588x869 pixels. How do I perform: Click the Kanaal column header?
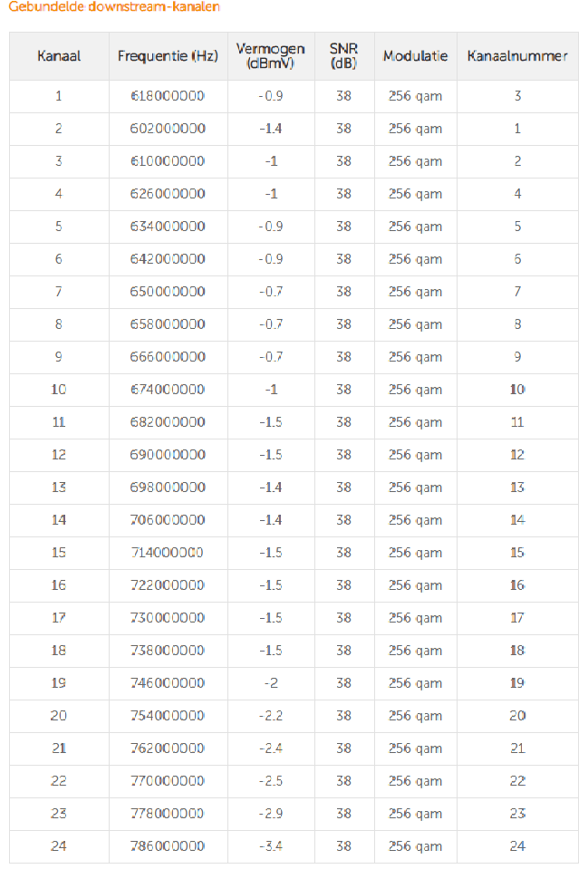point(59,56)
